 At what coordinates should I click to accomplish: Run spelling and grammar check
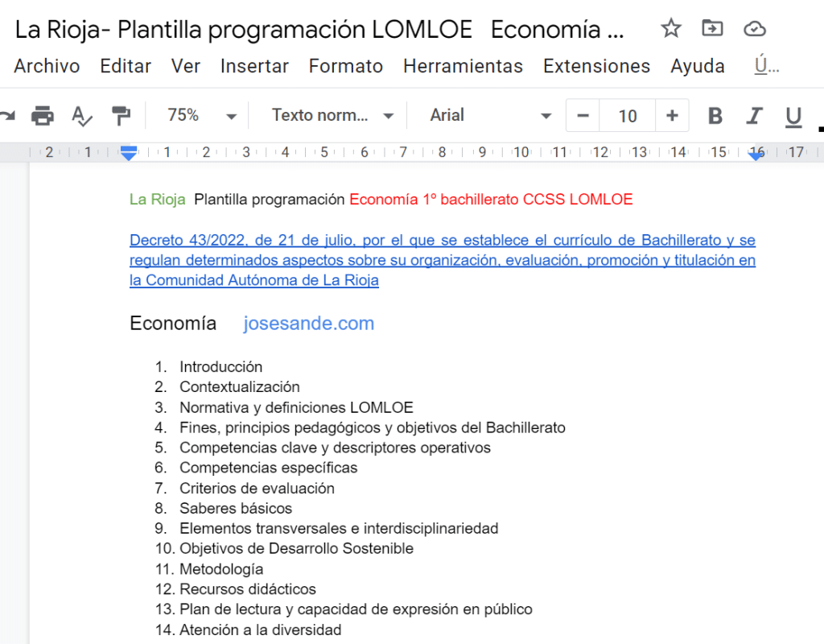[81, 116]
